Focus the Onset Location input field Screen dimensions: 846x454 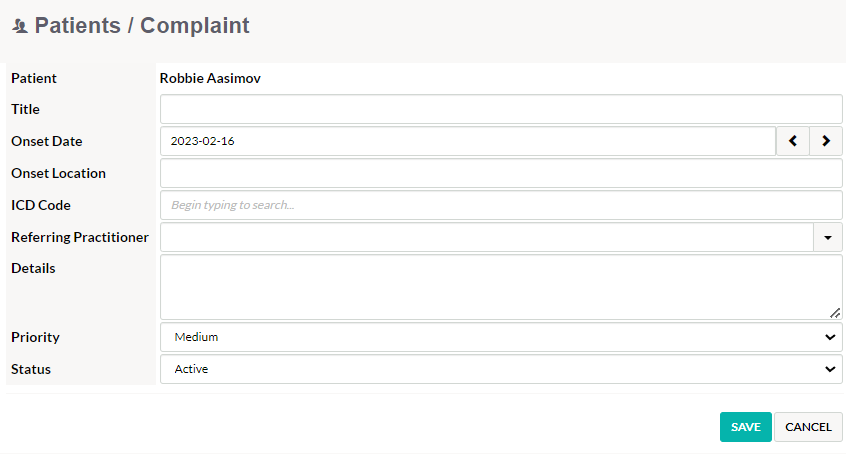pyautogui.click(x=501, y=173)
